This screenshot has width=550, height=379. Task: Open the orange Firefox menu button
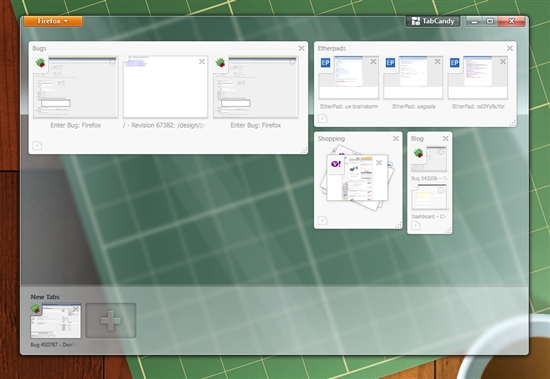[x=53, y=21]
